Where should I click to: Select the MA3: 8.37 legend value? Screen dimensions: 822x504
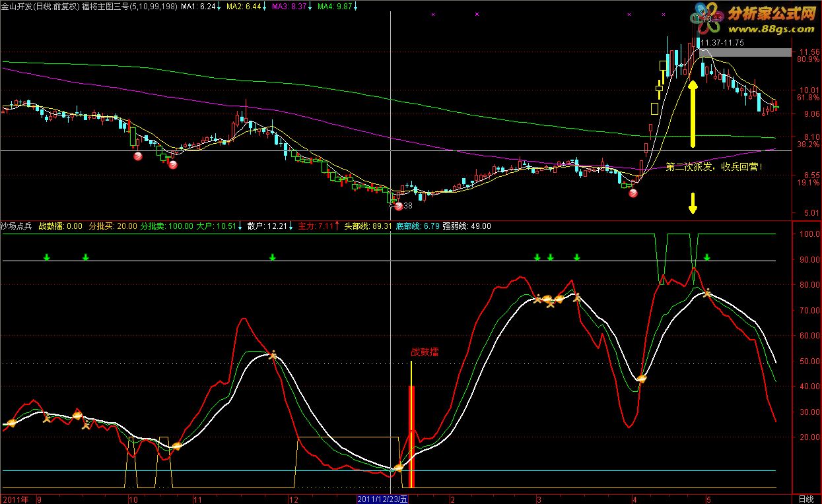(289, 5)
